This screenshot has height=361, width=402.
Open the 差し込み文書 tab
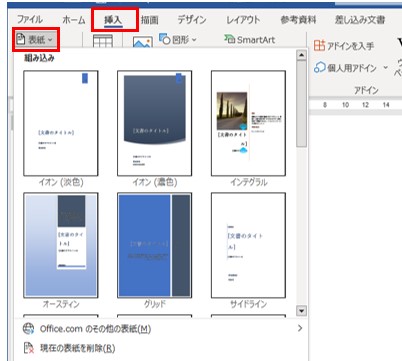360,20
